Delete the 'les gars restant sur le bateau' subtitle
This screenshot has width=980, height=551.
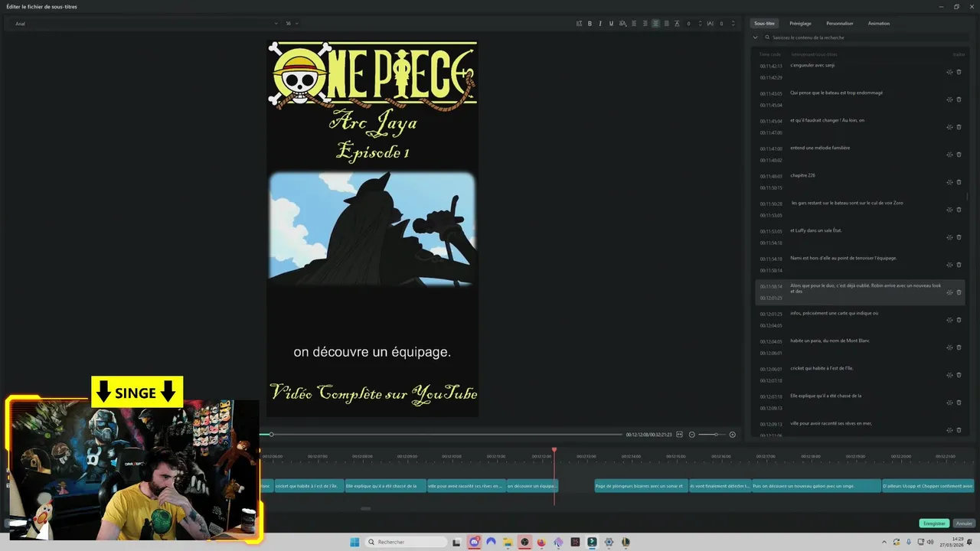pyautogui.click(x=959, y=210)
